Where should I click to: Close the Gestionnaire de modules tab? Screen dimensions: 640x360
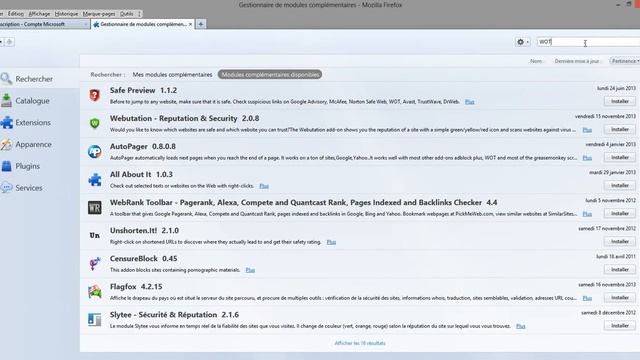click(x=190, y=24)
